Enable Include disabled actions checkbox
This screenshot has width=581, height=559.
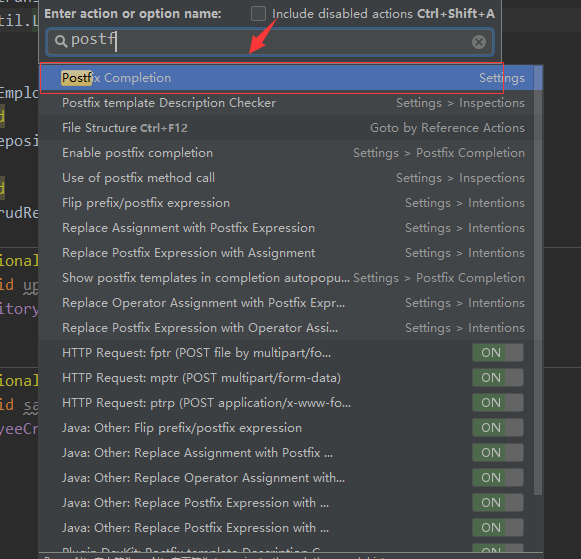click(x=258, y=14)
